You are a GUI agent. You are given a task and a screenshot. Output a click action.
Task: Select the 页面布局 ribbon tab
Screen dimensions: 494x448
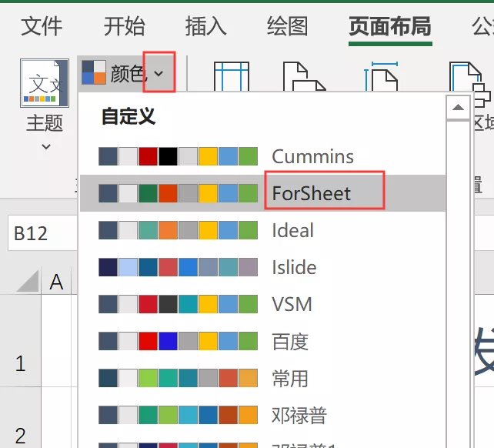(390, 26)
